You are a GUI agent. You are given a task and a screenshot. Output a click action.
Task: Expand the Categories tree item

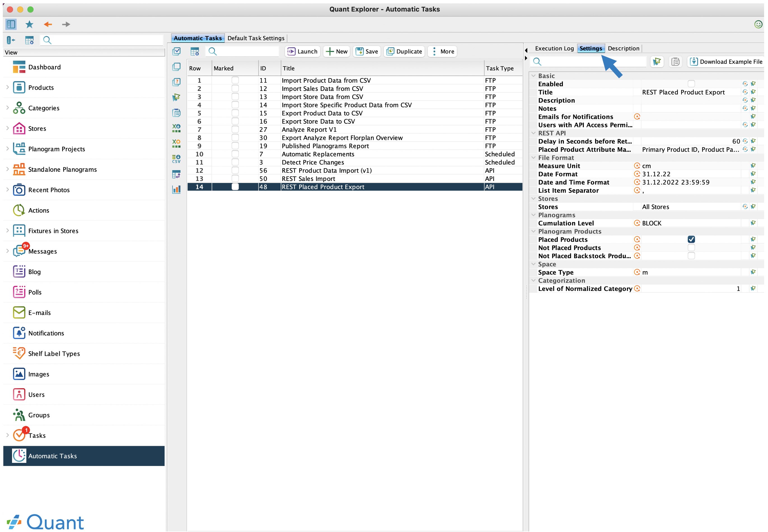tap(7, 108)
